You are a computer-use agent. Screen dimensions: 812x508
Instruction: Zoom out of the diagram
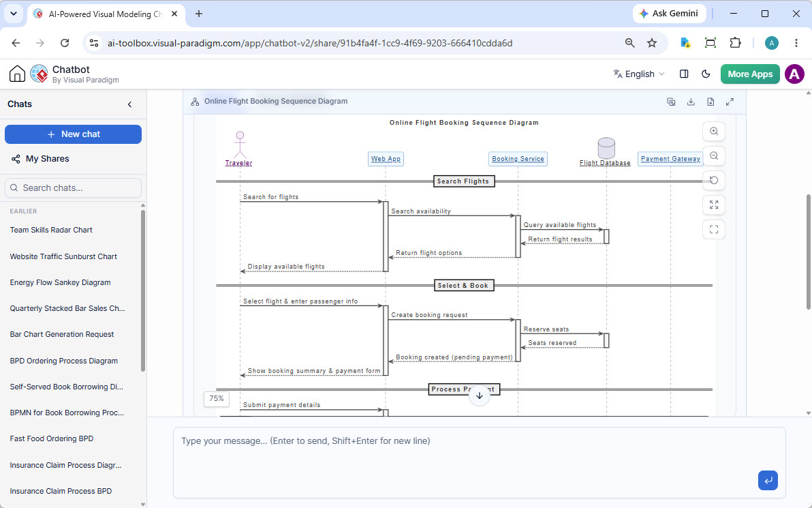click(714, 156)
